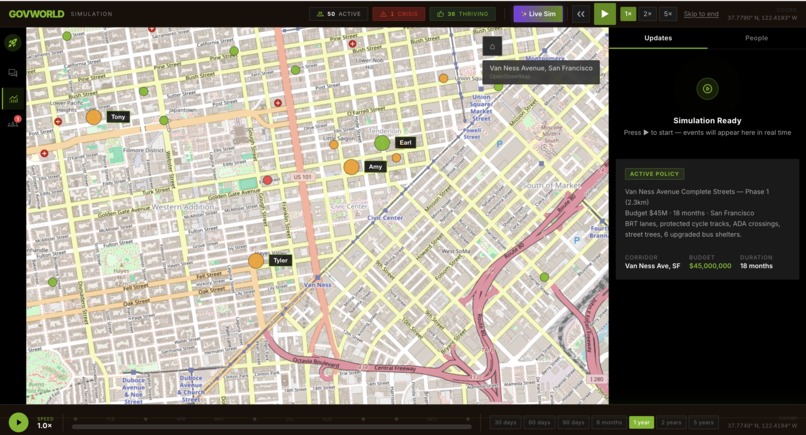
Task: Open the chat messages sidebar icon
Action: [x=13, y=73]
